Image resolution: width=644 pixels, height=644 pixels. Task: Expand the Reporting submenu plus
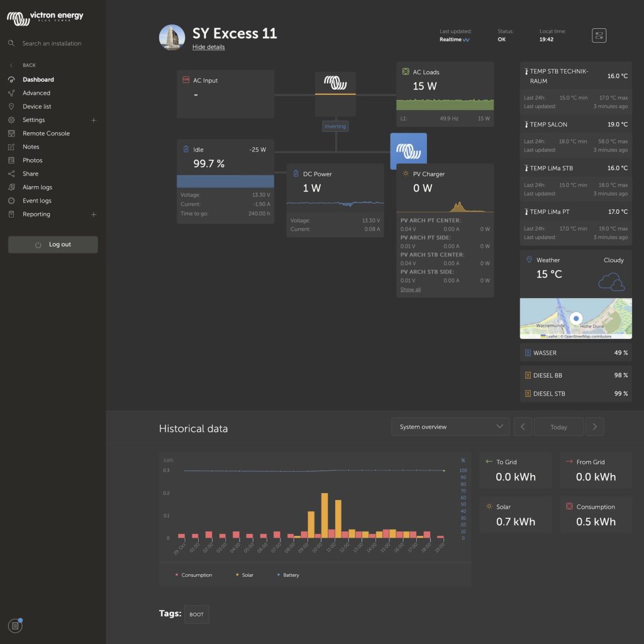(x=94, y=214)
